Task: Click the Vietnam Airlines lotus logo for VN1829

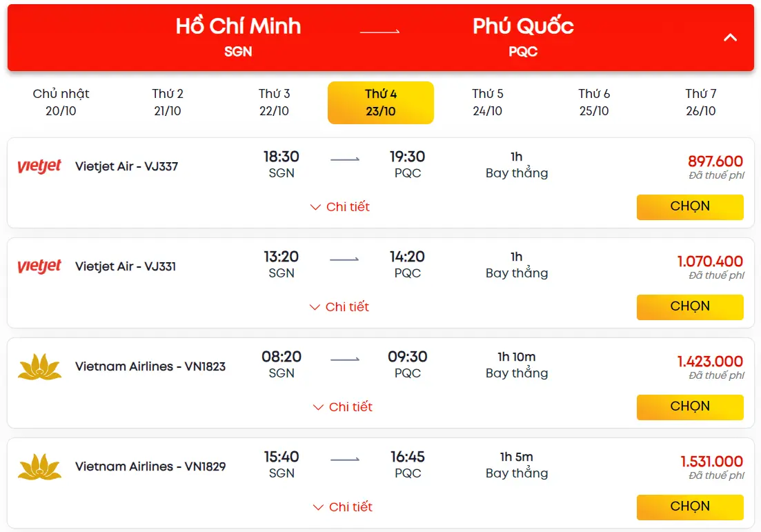Action: 39,467
